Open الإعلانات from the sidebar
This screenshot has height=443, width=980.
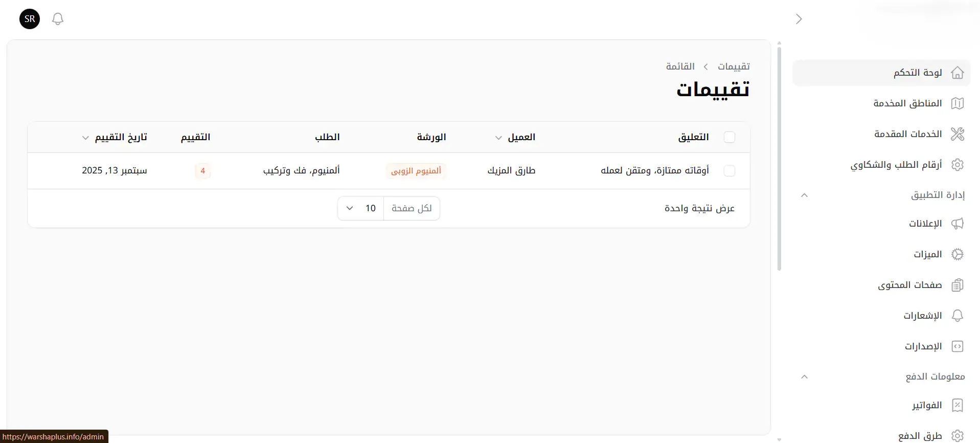point(881,224)
